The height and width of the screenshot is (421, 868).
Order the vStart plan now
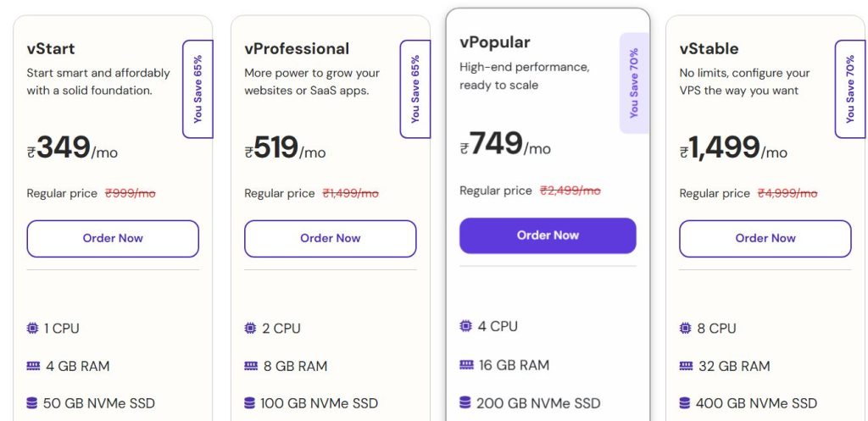pos(113,239)
